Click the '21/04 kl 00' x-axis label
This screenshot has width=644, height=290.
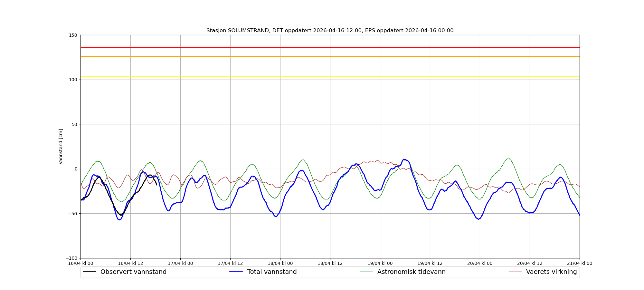(580, 263)
